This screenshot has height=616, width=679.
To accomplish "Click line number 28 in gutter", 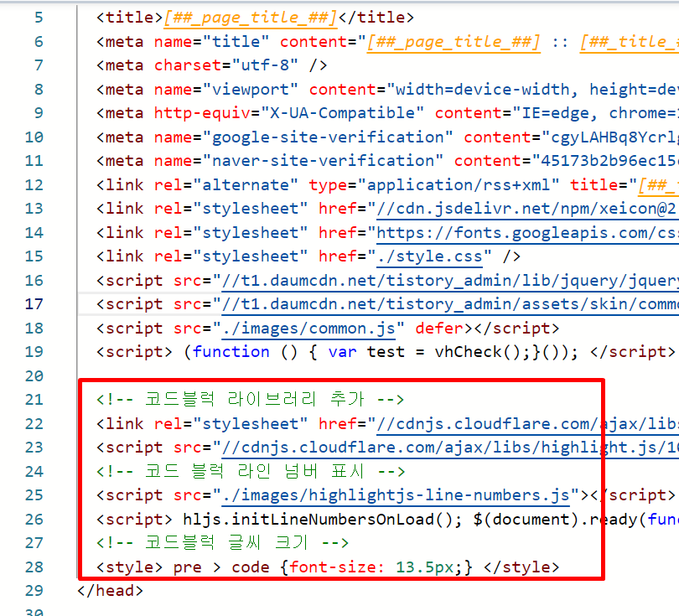I will coord(34,567).
